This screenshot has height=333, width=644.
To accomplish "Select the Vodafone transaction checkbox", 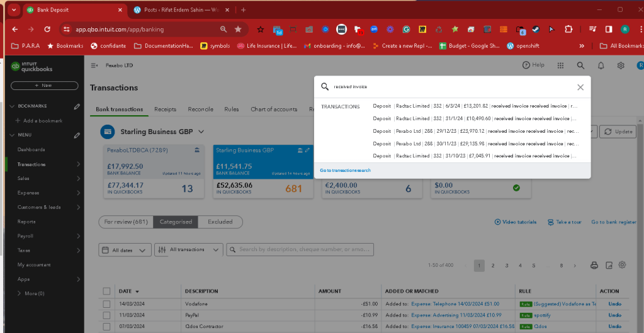I will pyautogui.click(x=107, y=304).
